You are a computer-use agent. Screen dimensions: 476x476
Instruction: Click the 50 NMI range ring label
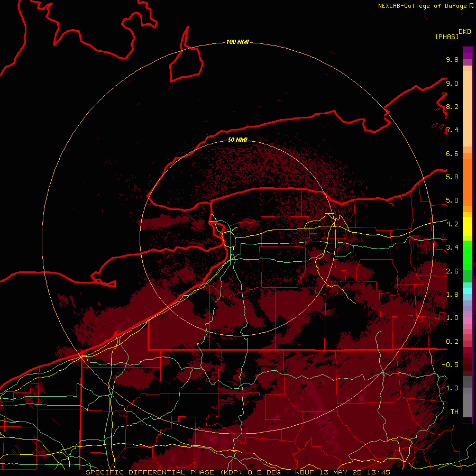[237, 140]
